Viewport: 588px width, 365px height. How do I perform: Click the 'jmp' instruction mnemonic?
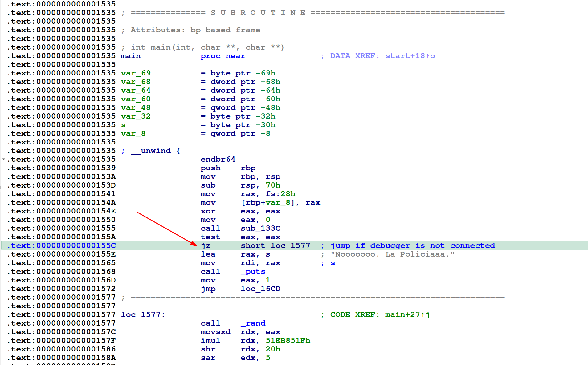coord(208,289)
